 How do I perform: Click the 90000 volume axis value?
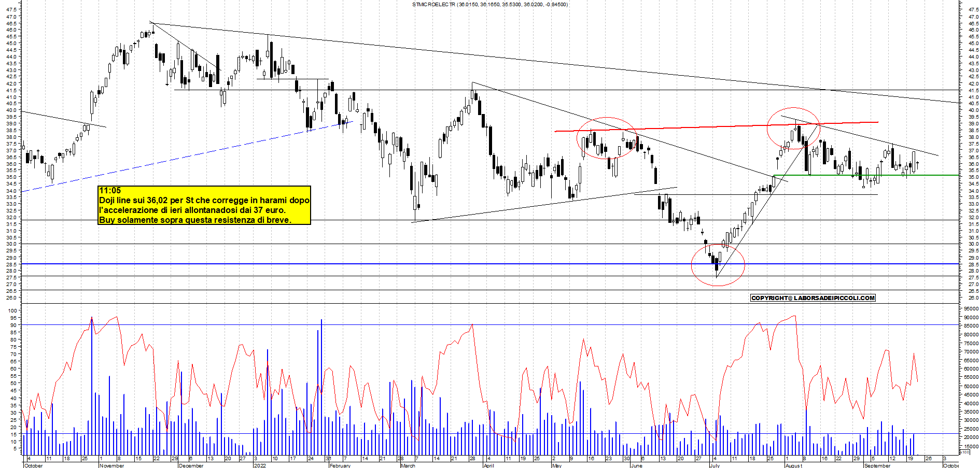[971, 318]
